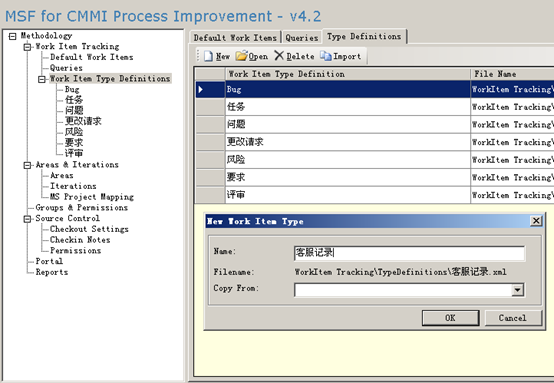
Task: Select Bug under Work Item Type Definitions
Action: tap(72, 89)
